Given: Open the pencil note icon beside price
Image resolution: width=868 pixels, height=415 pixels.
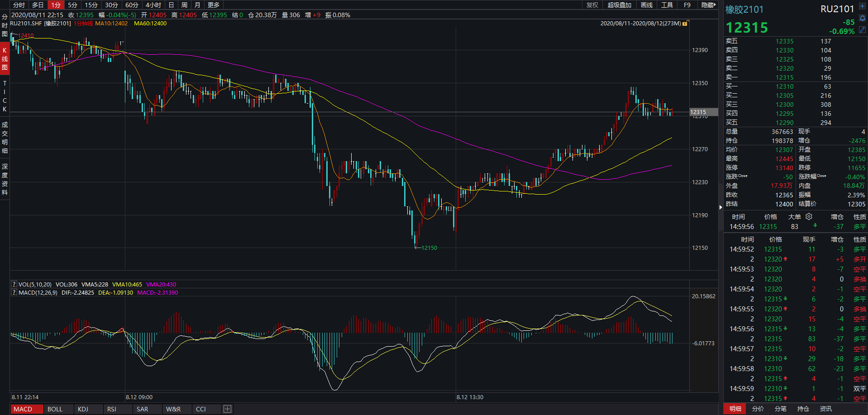Looking at the screenshot, I should click(x=863, y=30).
